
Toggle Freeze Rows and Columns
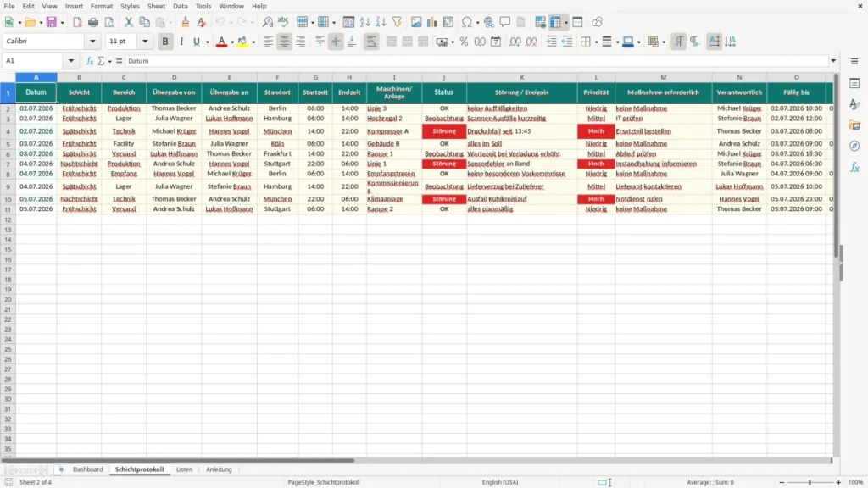(x=556, y=22)
